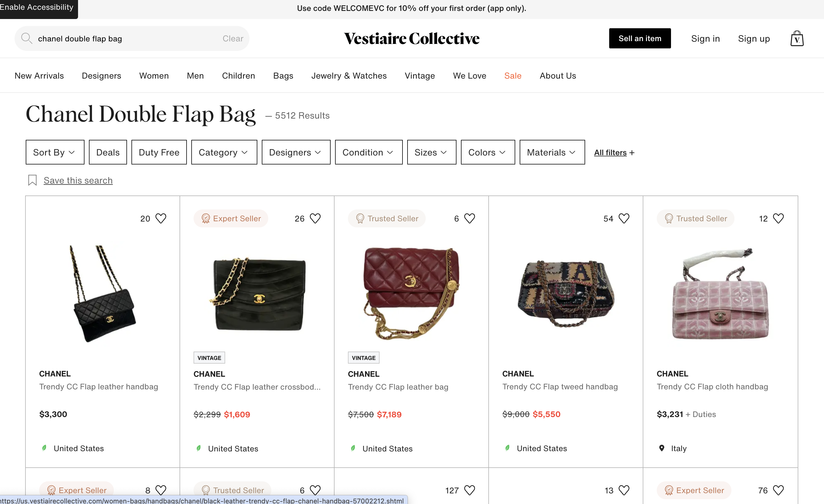Open the Bags menu
824x504 pixels.
click(x=283, y=76)
